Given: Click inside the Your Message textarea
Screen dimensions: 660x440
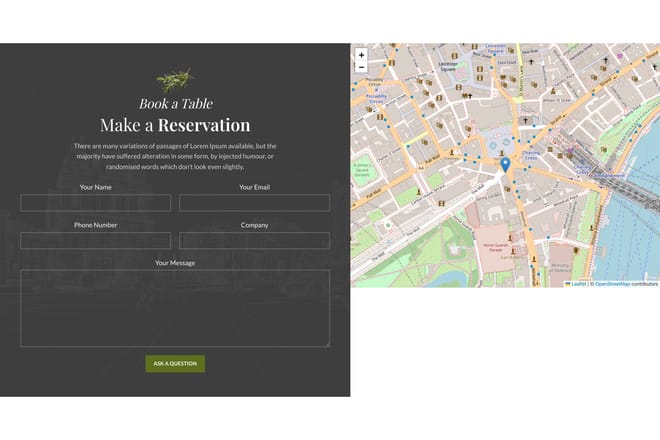Looking at the screenshot, I should pos(175,309).
